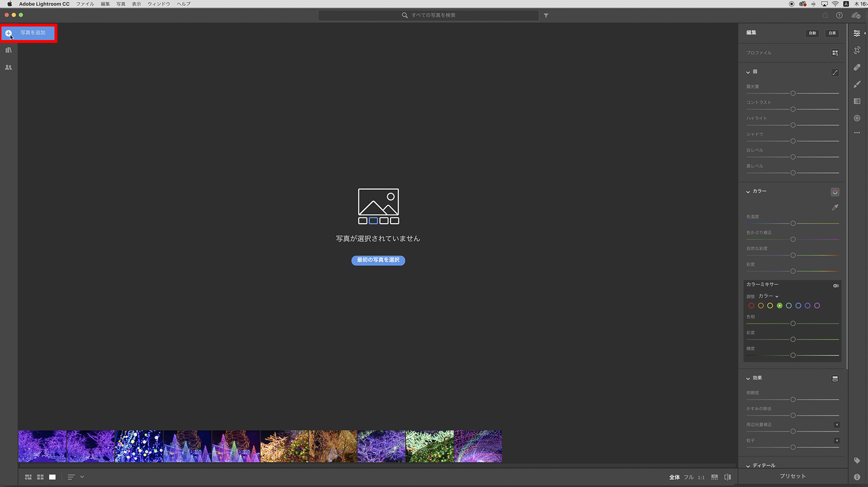This screenshot has height=487, width=868.
Task: Collapse the 弱 light section
Action: (748, 72)
